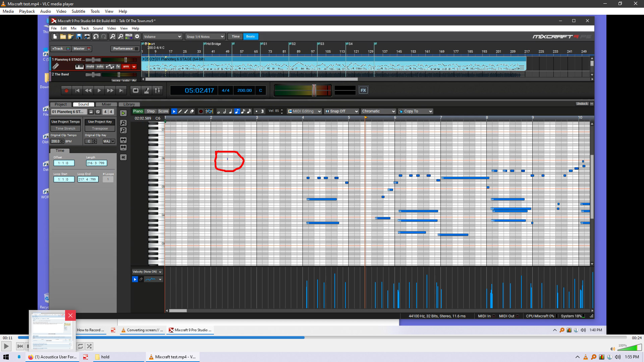Screen dimensions: 644x362
Task: Click the piano roll Play clip icon
Action: (x=123, y=113)
